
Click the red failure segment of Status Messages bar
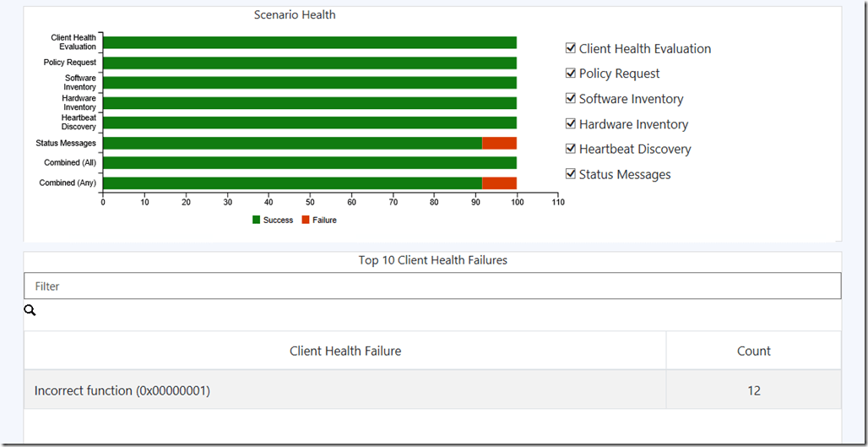pyautogui.click(x=499, y=144)
